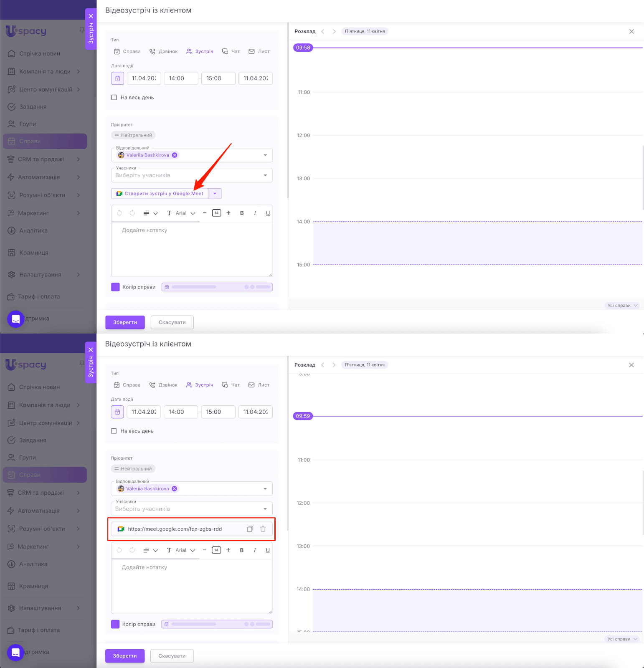Image resolution: width=644 pixels, height=668 pixels.
Task: Toggle underline in the upper screenshot note editor
Action: (x=268, y=213)
